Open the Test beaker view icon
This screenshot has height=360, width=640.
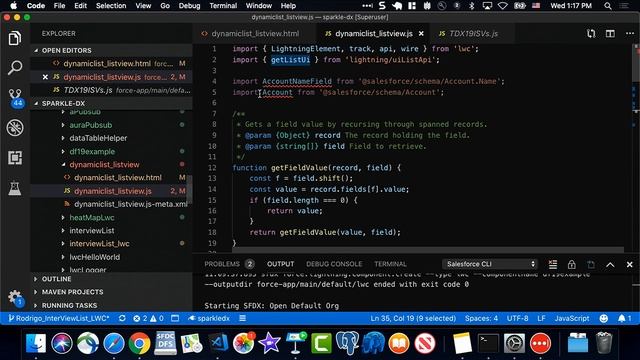[x=15, y=188]
